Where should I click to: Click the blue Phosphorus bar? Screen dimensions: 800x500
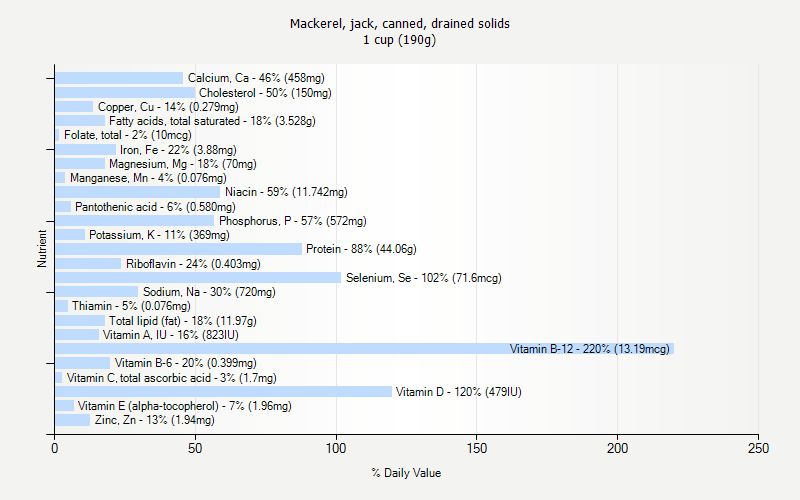[135, 220]
